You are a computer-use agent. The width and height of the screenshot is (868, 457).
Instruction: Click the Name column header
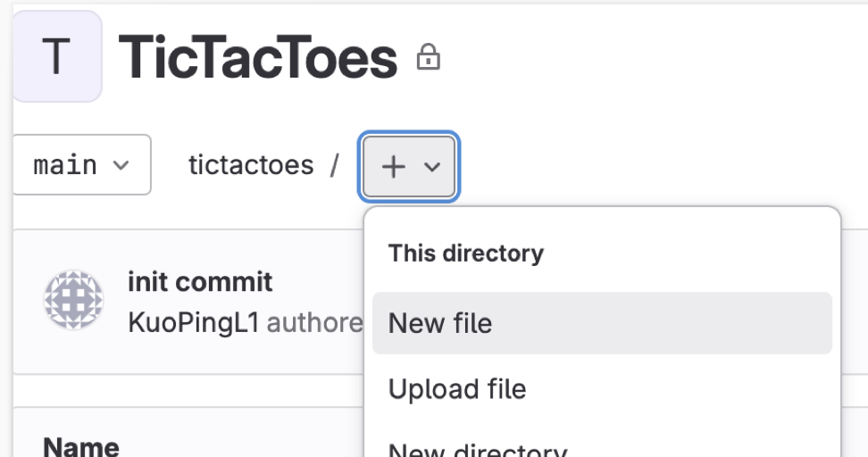click(x=81, y=446)
